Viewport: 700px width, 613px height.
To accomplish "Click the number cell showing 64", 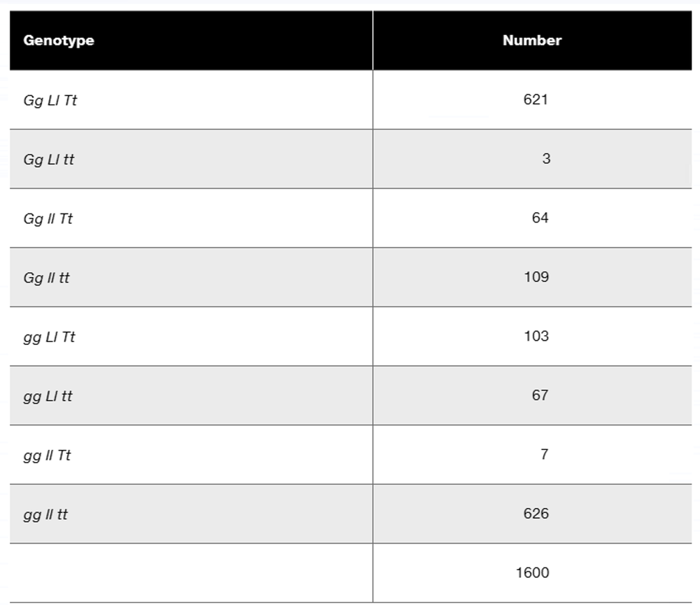I will click(x=540, y=218).
